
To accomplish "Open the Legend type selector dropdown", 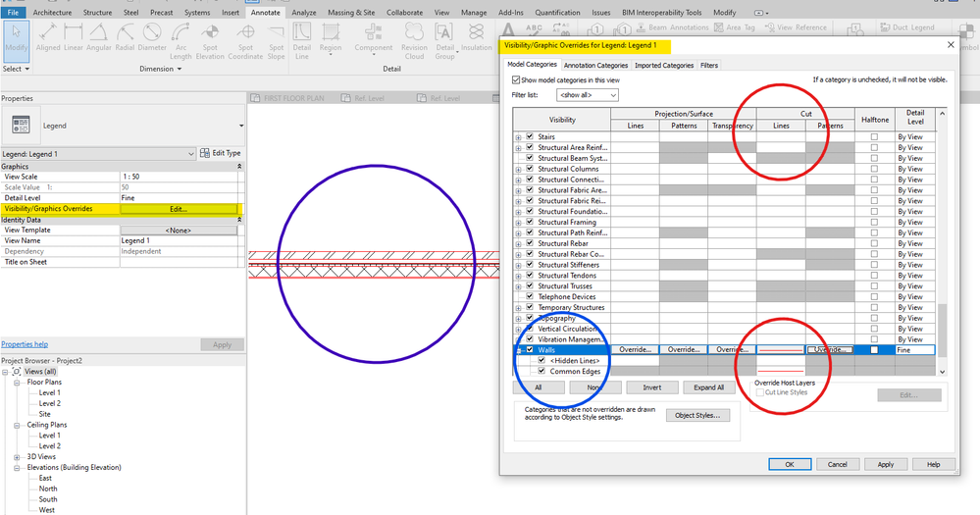I will point(241,126).
